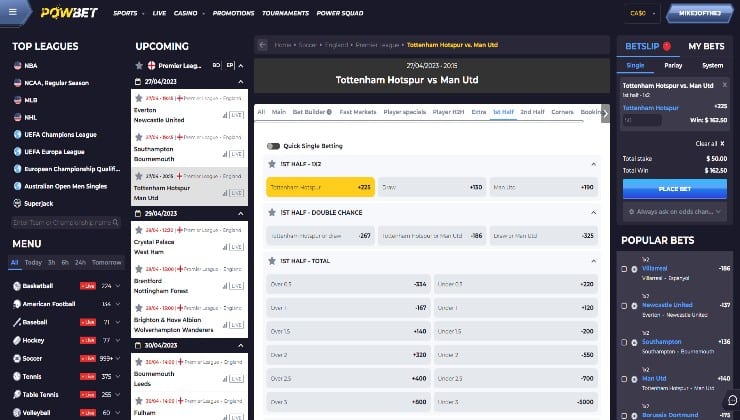Collapse the 1st Half - Double Chance section
The height and width of the screenshot is (420, 740).
(593, 212)
